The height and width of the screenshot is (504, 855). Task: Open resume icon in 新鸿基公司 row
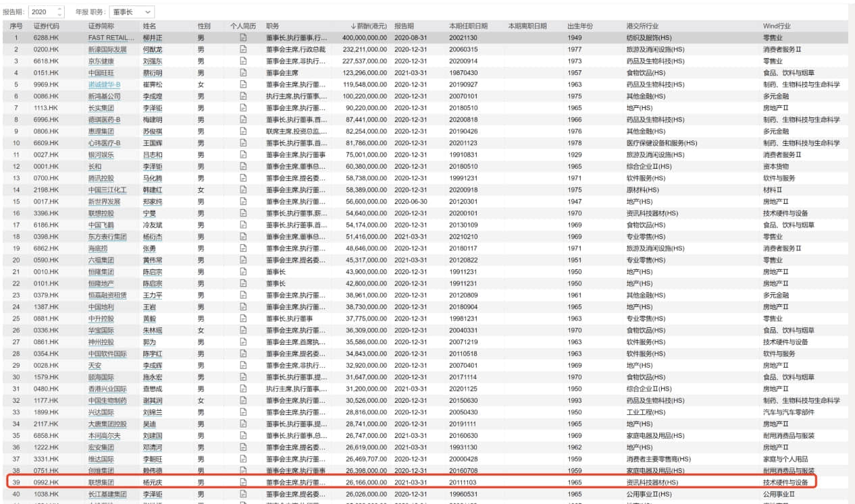coord(243,96)
